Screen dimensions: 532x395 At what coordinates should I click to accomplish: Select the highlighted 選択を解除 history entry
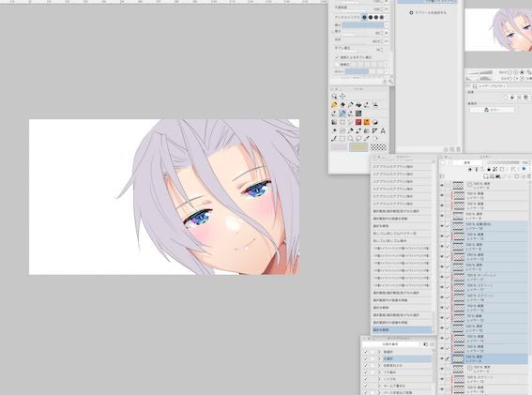pyautogui.click(x=402, y=330)
